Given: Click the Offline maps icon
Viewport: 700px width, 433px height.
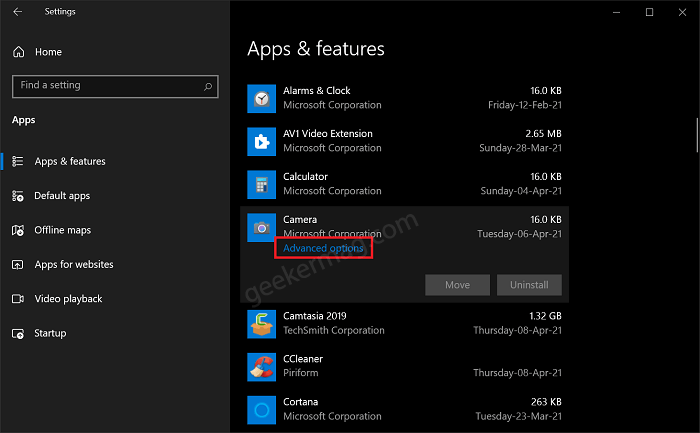Looking at the screenshot, I should [18, 230].
